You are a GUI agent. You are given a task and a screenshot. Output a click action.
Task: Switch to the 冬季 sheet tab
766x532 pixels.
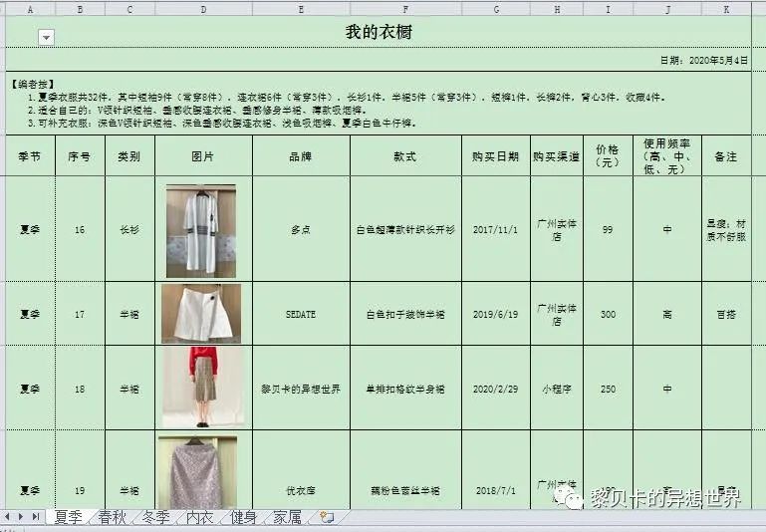[155, 517]
